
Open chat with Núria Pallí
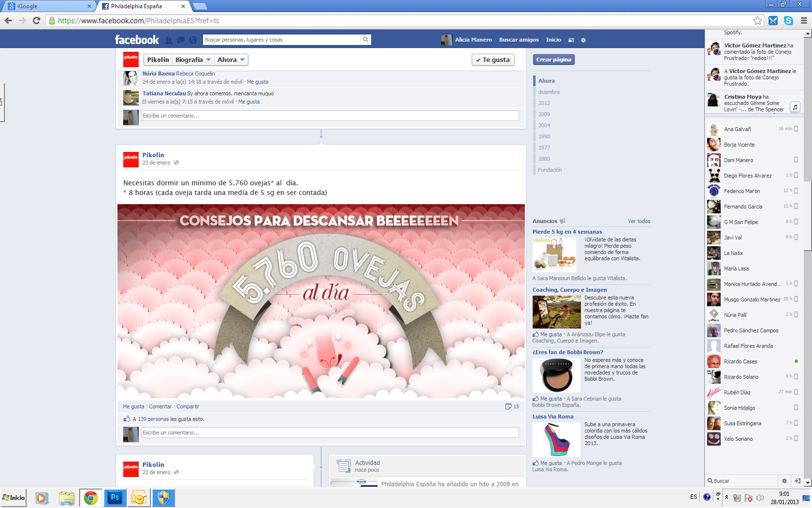[x=753, y=315]
